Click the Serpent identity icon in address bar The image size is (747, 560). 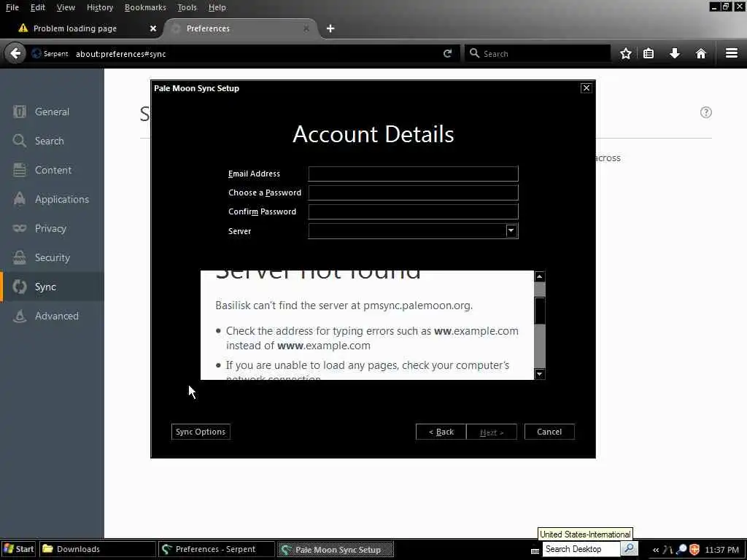click(36, 53)
